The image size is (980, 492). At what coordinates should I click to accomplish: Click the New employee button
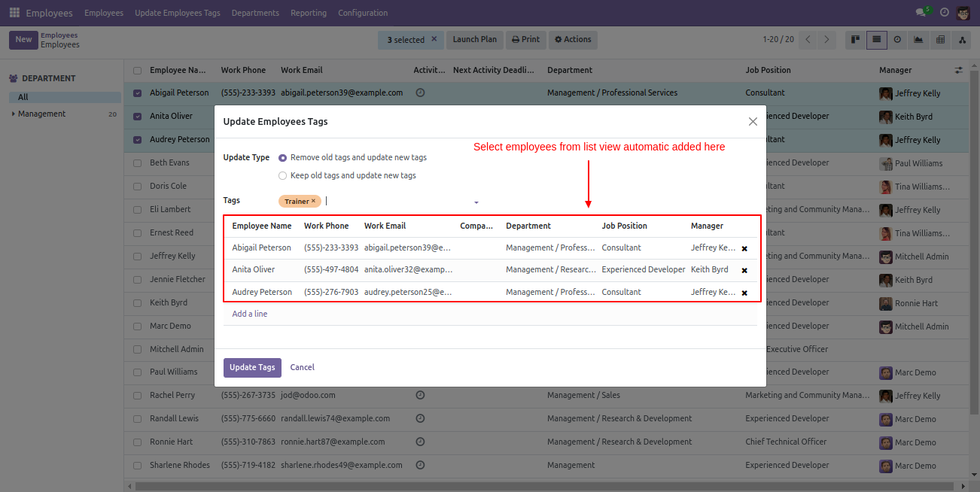[23, 40]
